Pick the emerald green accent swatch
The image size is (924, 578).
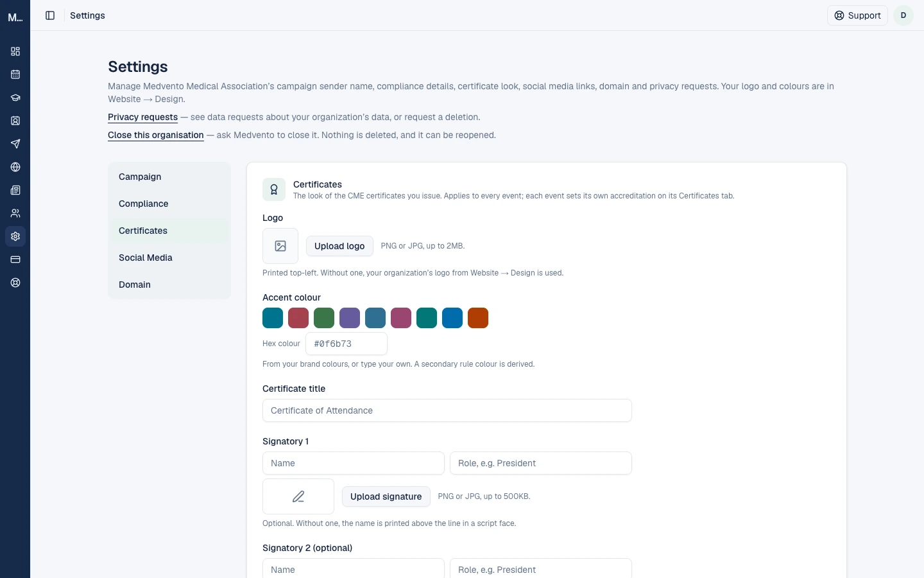click(427, 318)
